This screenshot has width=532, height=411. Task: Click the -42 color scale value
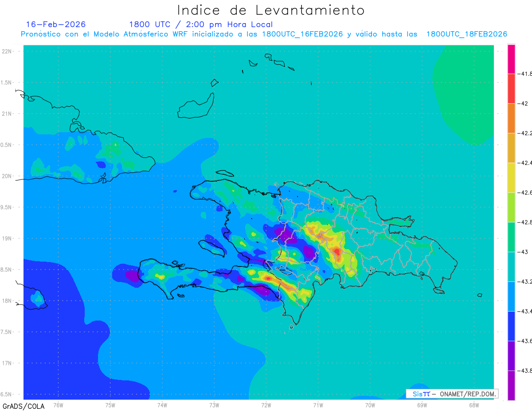click(x=522, y=103)
